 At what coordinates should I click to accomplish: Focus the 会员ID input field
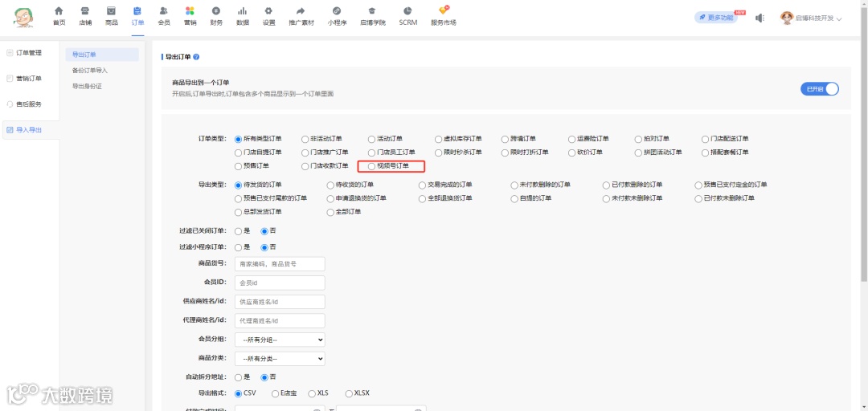(x=280, y=283)
